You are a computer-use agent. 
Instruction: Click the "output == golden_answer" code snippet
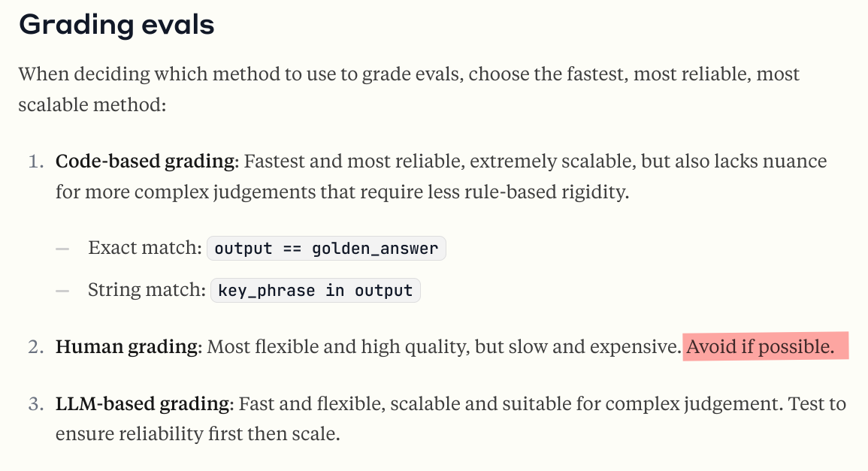click(326, 249)
